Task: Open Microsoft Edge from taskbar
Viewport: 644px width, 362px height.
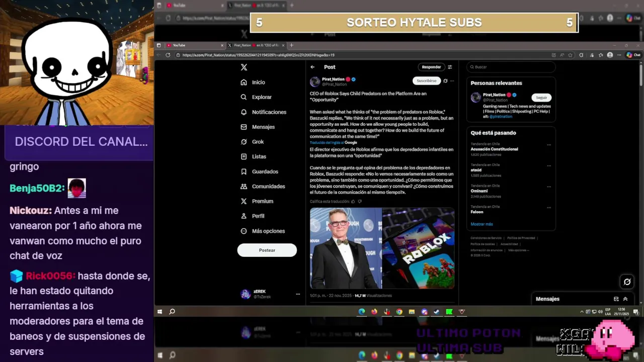Action: coord(362,312)
